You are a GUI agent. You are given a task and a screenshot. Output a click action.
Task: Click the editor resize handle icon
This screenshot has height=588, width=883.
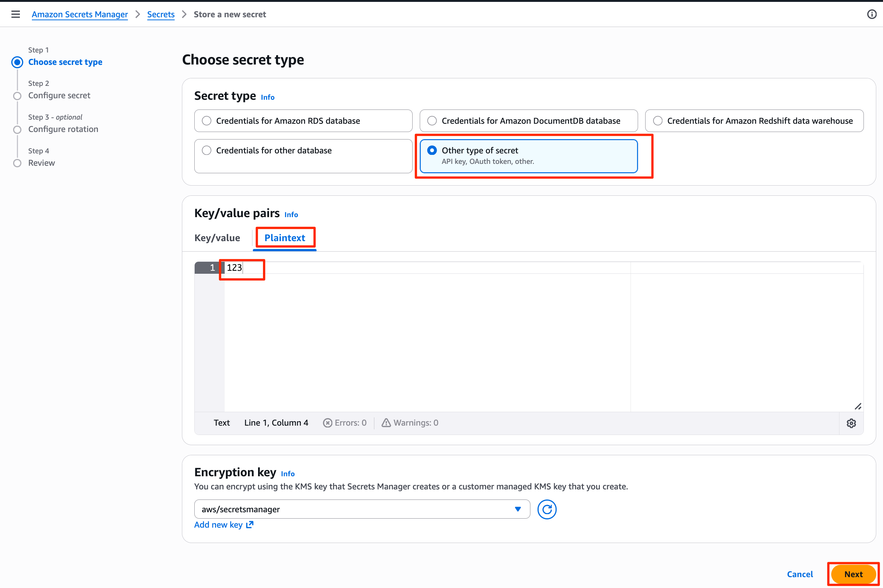coord(858,406)
